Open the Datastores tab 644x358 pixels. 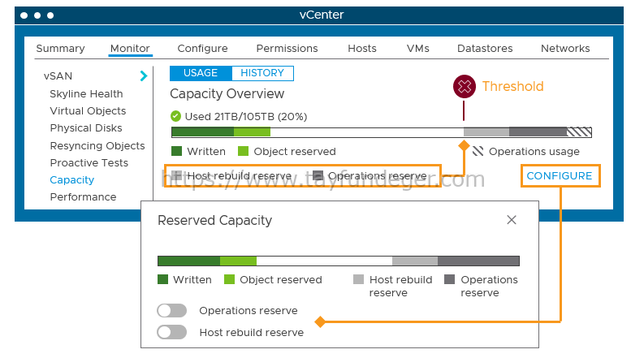(x=485, y=49)
